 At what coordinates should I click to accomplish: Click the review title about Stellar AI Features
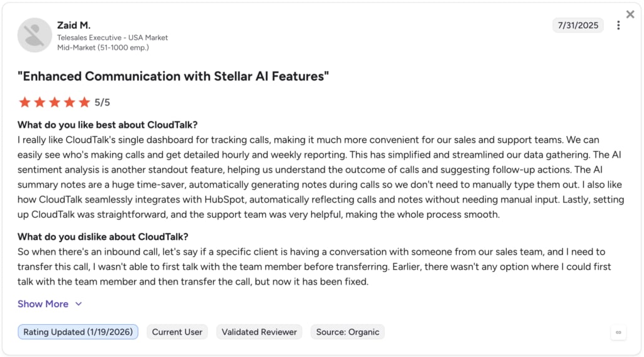[173, 76]
